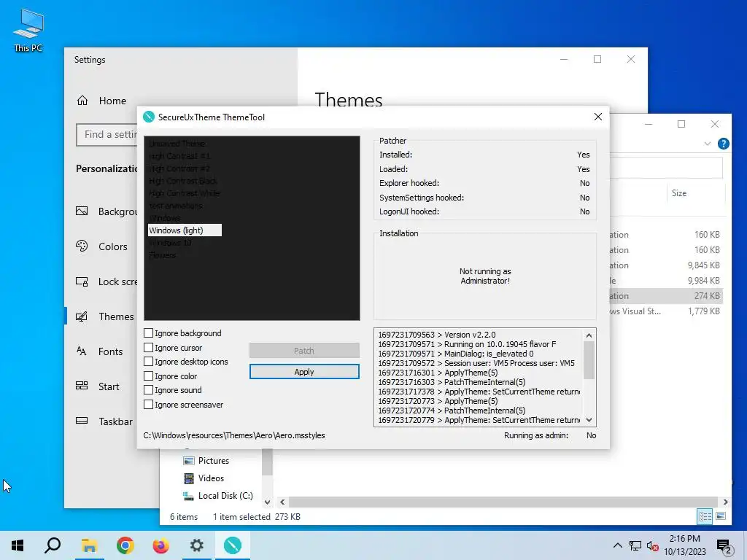Screen dimensions: 747x560
Task: Click Explorer horizontal scroll right arrow
Action: point(725,502)
